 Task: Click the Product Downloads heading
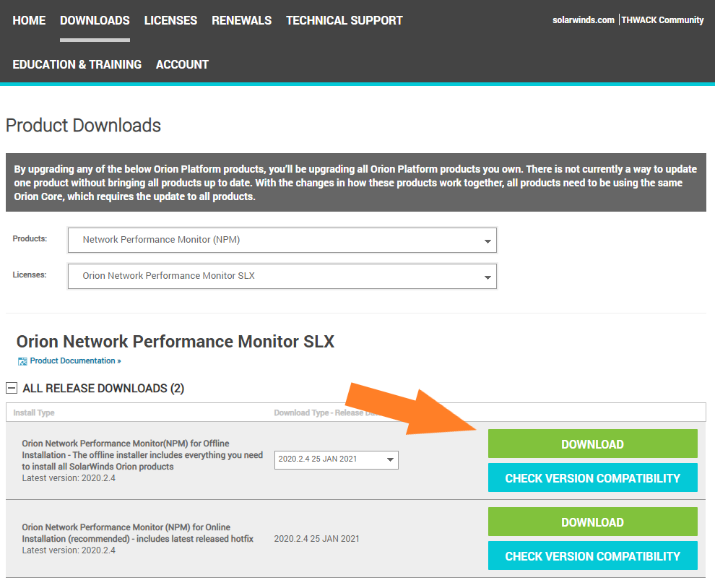pos(84,126)
